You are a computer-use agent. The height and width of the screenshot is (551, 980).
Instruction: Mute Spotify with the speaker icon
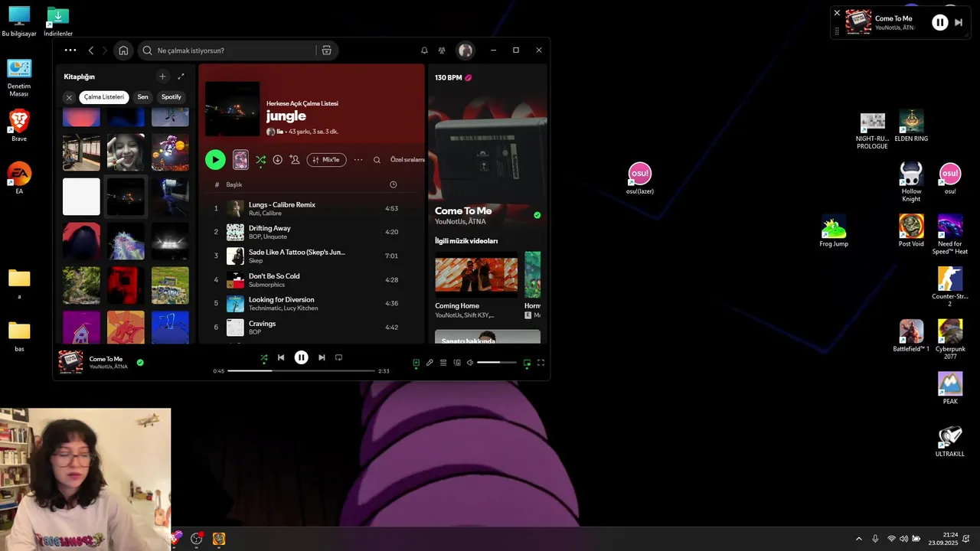(470, 363)
